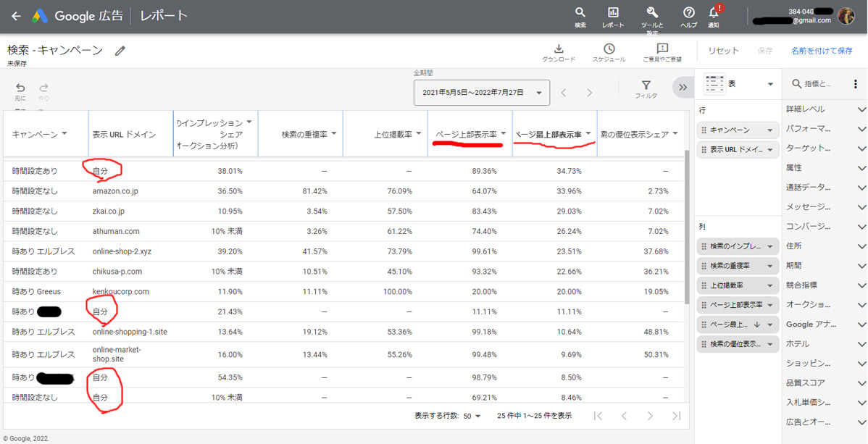Open the レポート reports icon
This screenshot has width=868, height=444.
[613, 13]
